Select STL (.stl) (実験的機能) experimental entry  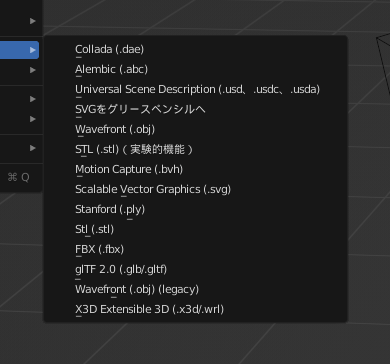click(x=196, y=149)
